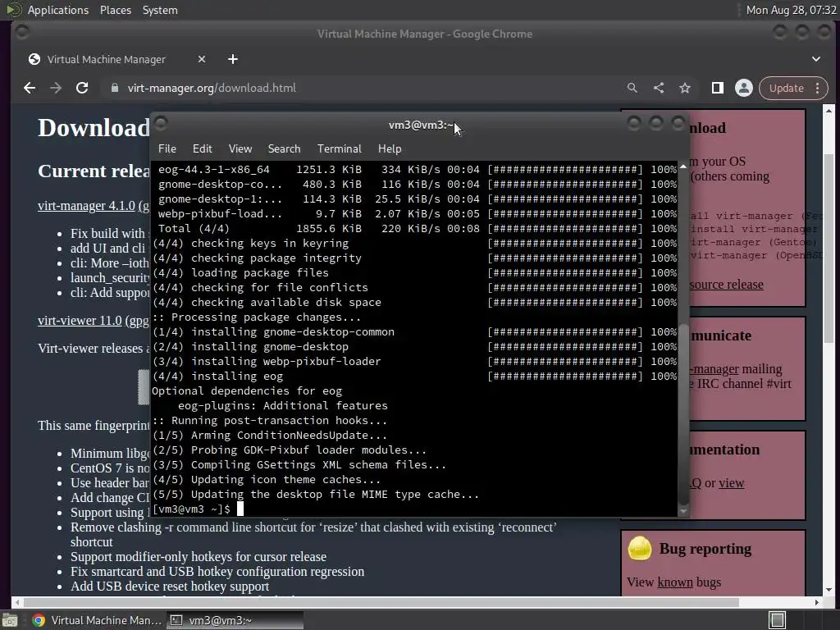Toggle Chrome side panel icon
Viewport: 840px width, 630px height.
tap(717, 88)
